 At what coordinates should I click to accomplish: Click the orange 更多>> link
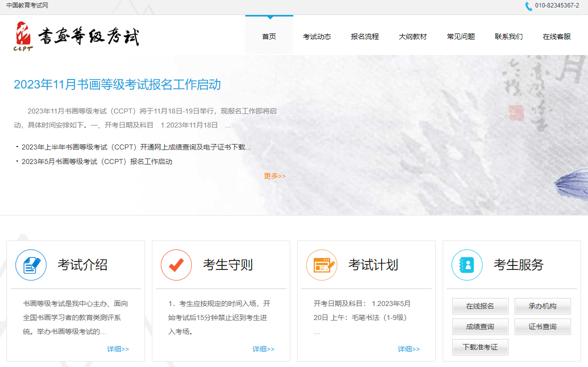(x=275, y=176)
